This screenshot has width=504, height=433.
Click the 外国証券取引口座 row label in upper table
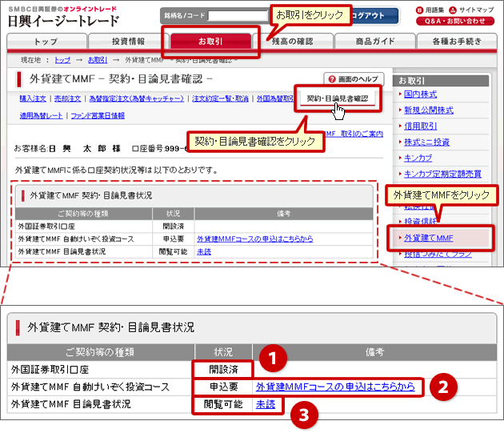click(x=46, y=227)
